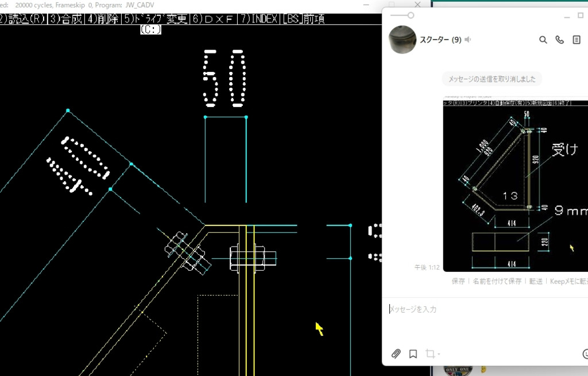Open the chat notes/menu icon
588x376 pixels.
coord(577,40)
